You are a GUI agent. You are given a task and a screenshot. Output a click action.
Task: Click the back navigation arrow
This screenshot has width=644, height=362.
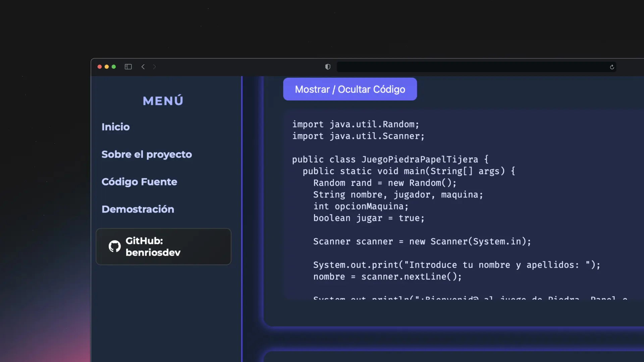coord(143,67)
